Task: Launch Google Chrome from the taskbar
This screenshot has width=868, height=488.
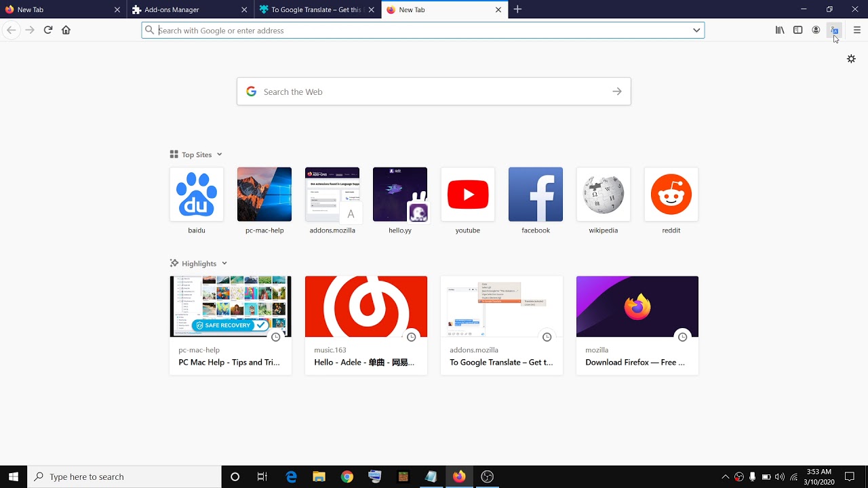Action: click(x=347, y=476)
